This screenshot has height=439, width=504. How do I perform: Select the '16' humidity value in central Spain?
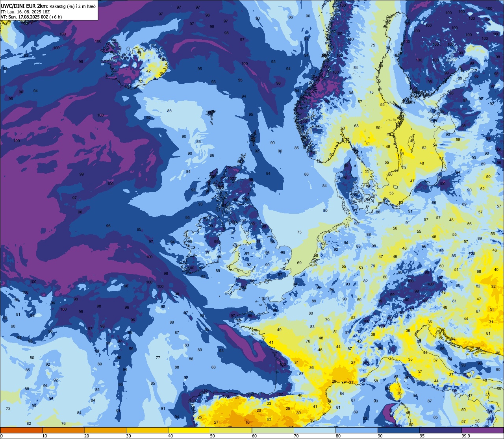247,422
